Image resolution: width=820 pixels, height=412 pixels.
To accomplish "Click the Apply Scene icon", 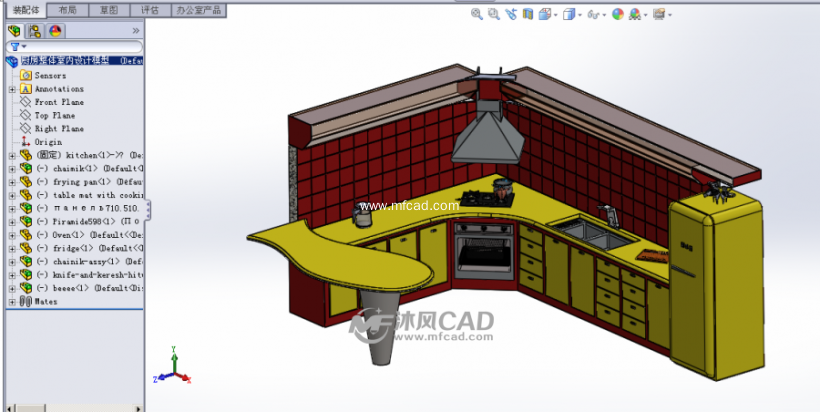I will 635,15.
